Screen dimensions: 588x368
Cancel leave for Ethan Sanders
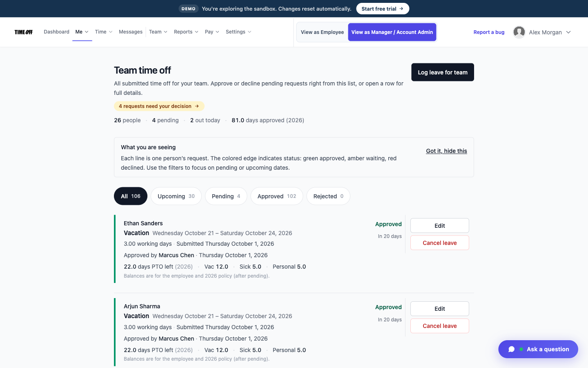(440, 243)
